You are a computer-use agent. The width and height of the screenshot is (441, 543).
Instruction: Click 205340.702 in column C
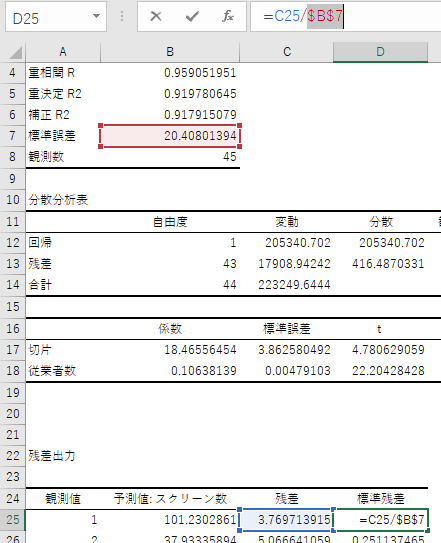tap(298, 243)
